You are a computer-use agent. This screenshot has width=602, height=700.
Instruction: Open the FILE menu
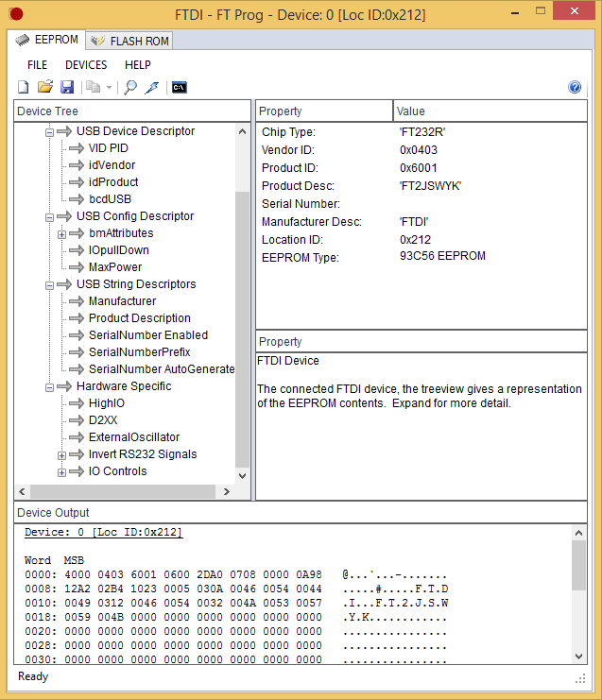point(37,65)
